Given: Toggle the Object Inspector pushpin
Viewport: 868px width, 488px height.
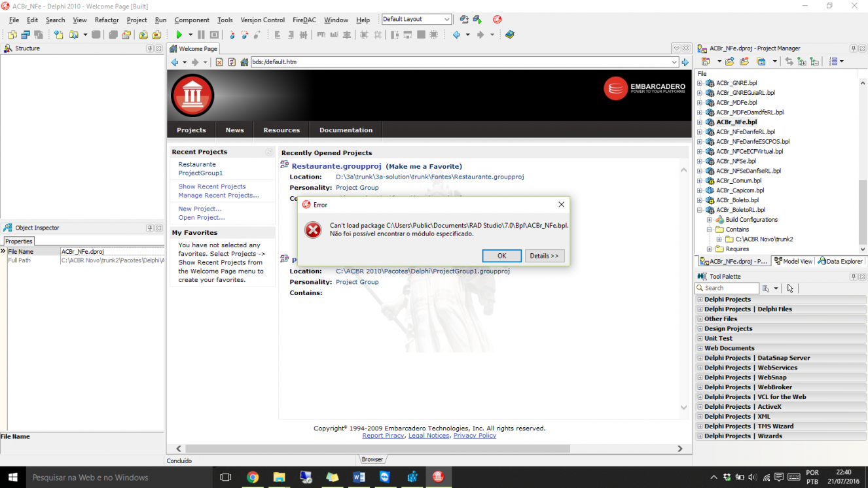Looking at the screenshot, I should tap(149, 228).
